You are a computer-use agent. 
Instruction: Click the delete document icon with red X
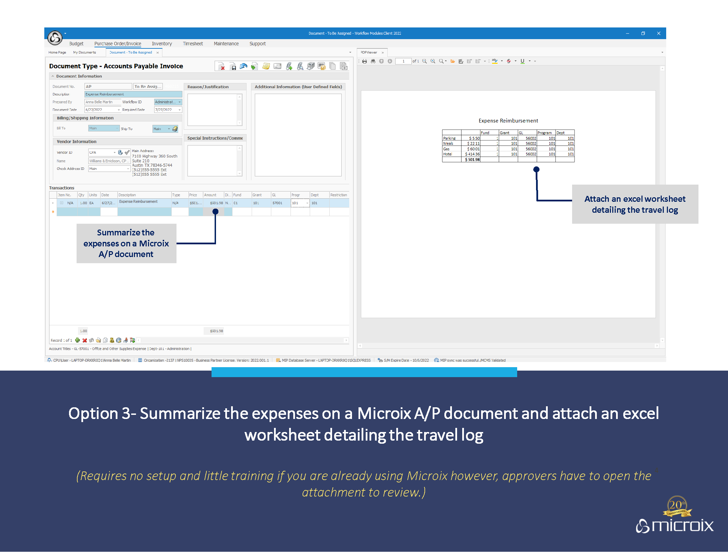(x=221, y=67)
